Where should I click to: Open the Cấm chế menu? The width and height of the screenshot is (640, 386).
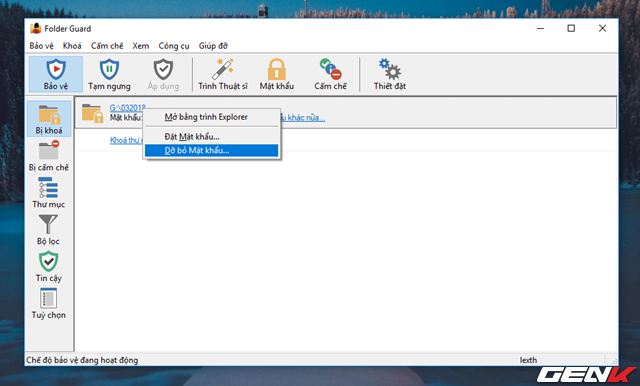[x=107, y=46]
